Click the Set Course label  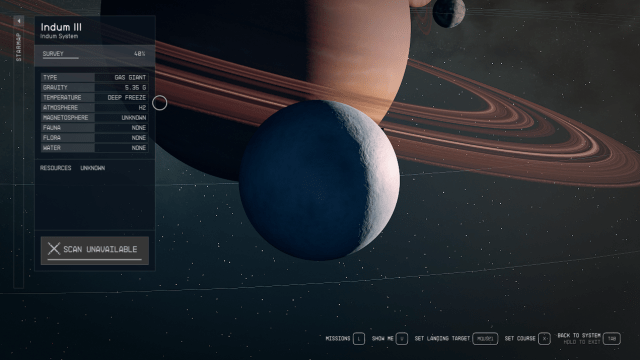click(520, 338)
